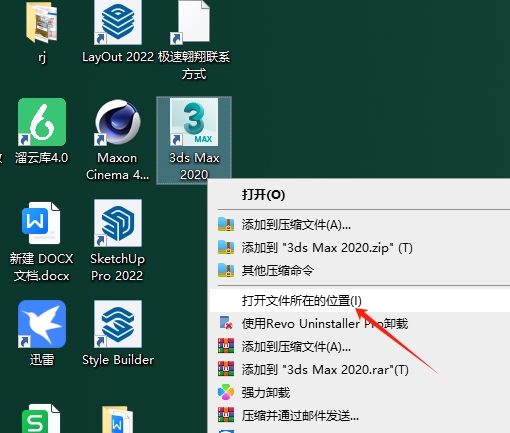Choose 添加到 "3ds Max 2020.rar"(T)
The width and height of the screenshot is (510, 433).
(359, 370)
